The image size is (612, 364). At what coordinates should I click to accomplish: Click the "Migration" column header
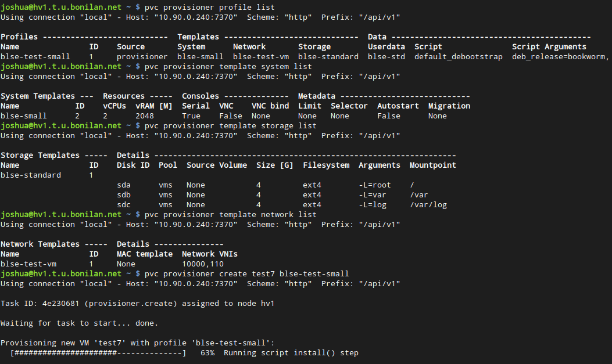(449, 106)
